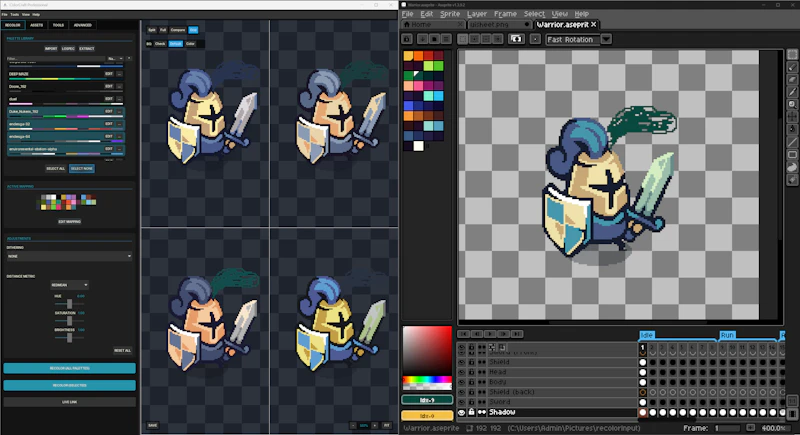
Task: Go to previous frame in timeline
Action: 477,334
